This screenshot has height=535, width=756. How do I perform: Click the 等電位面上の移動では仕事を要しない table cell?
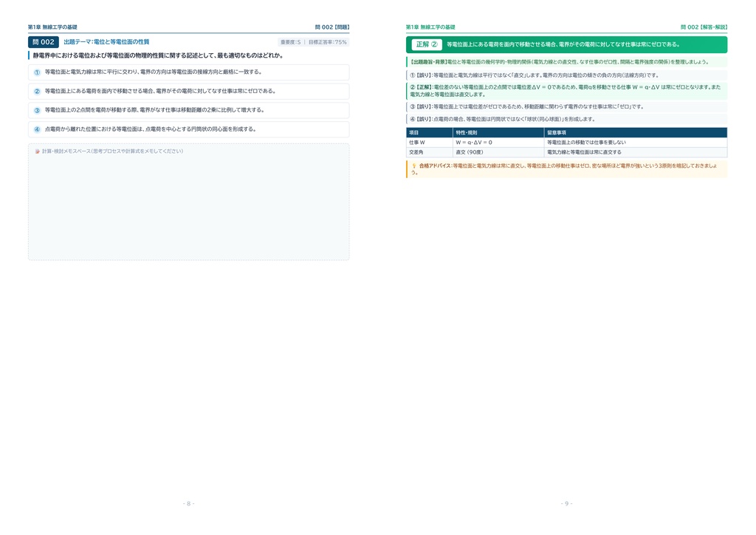tap(636, 143)
